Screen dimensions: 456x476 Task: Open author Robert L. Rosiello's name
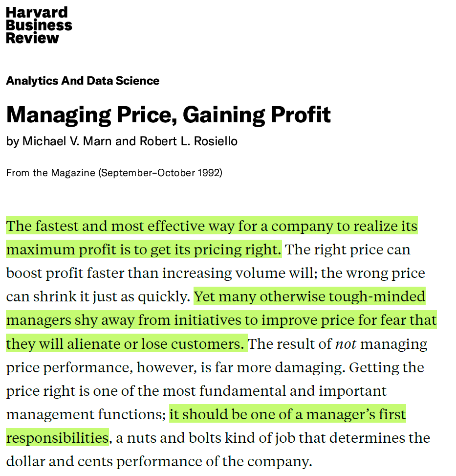189,141
